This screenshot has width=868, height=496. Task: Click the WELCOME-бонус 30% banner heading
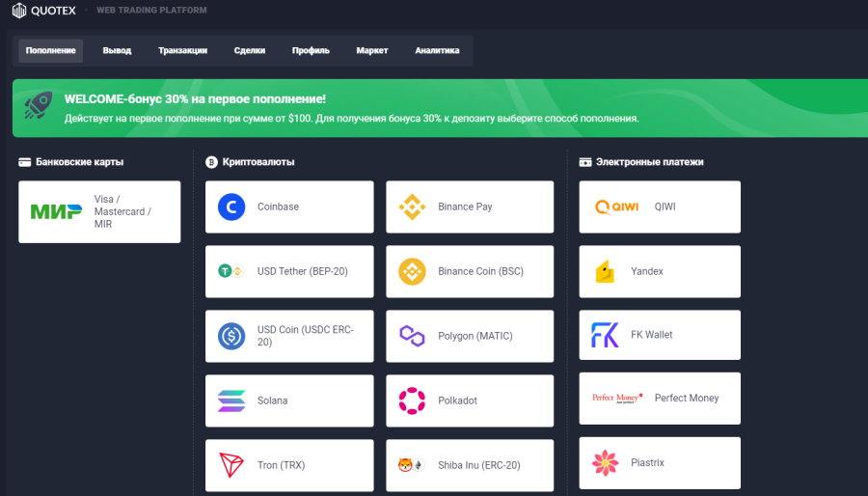tap(195, 99)
